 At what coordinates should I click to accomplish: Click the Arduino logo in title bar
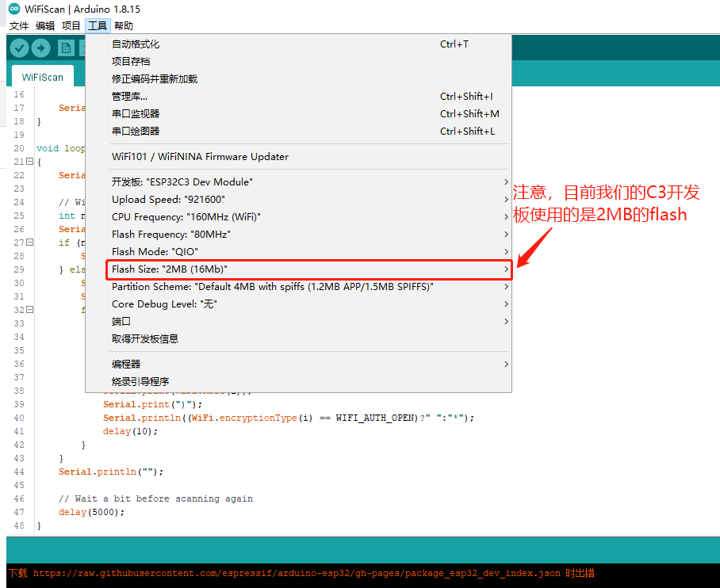(14, 8)
